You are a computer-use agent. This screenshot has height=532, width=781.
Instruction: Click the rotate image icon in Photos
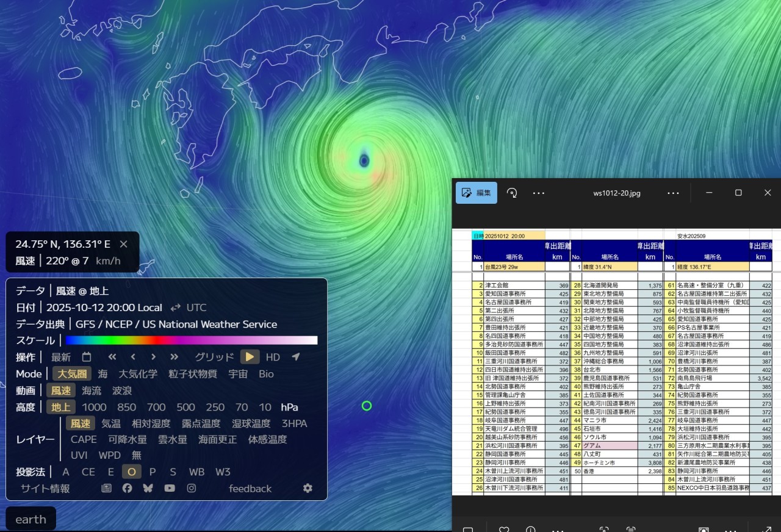click(513, 193)
